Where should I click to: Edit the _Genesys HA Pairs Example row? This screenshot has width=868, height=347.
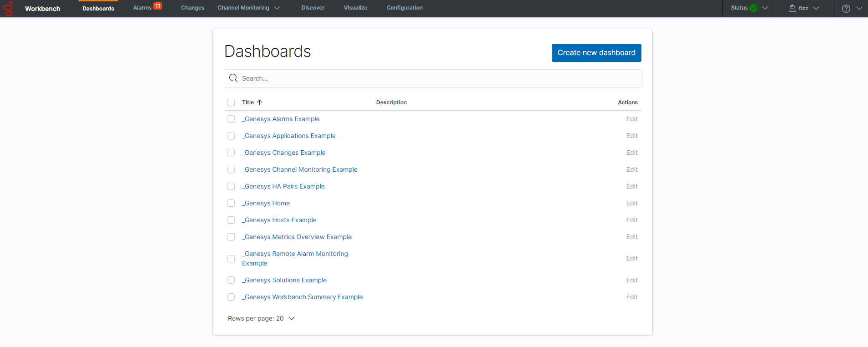[x=632, y=186]
